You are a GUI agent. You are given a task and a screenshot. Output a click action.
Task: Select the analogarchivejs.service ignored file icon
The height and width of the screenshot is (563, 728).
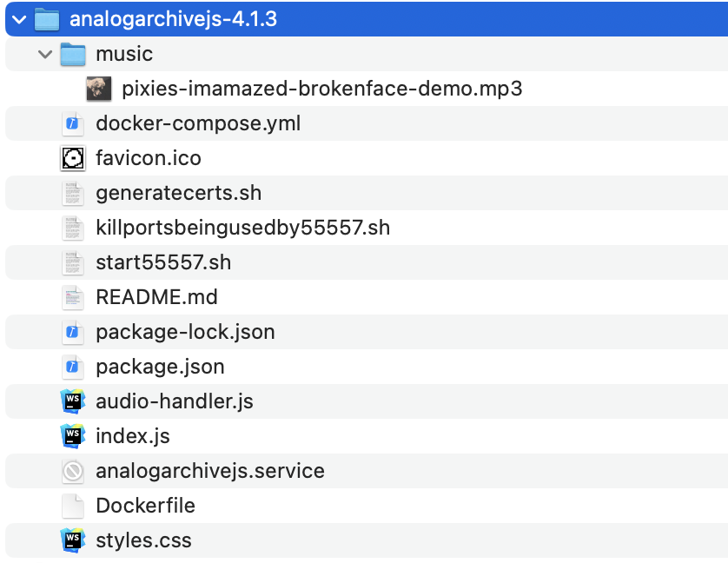click(x=73, y=471)
